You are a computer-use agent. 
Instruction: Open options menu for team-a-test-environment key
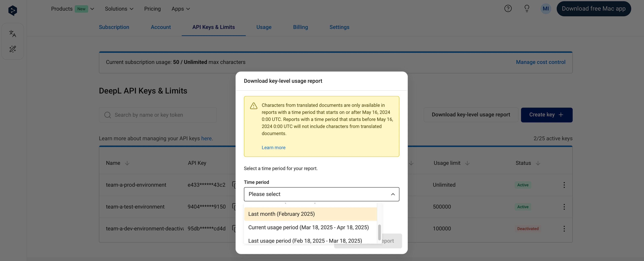tap(564, 207)
